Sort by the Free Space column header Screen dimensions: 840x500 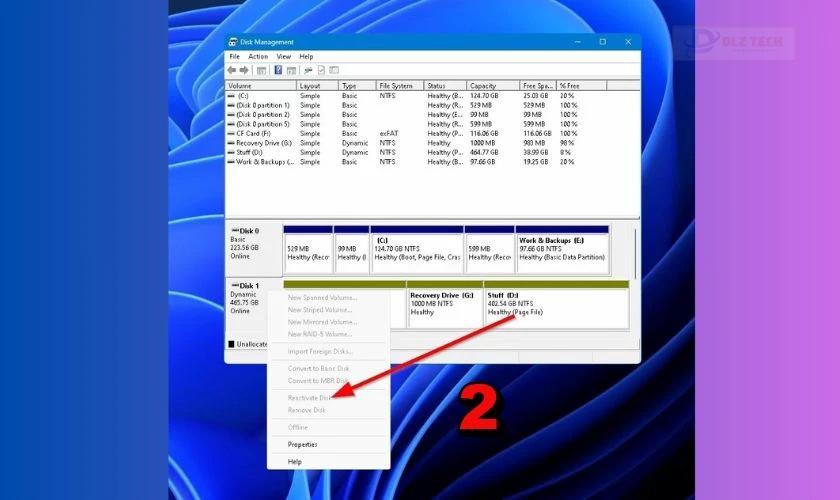538,86
